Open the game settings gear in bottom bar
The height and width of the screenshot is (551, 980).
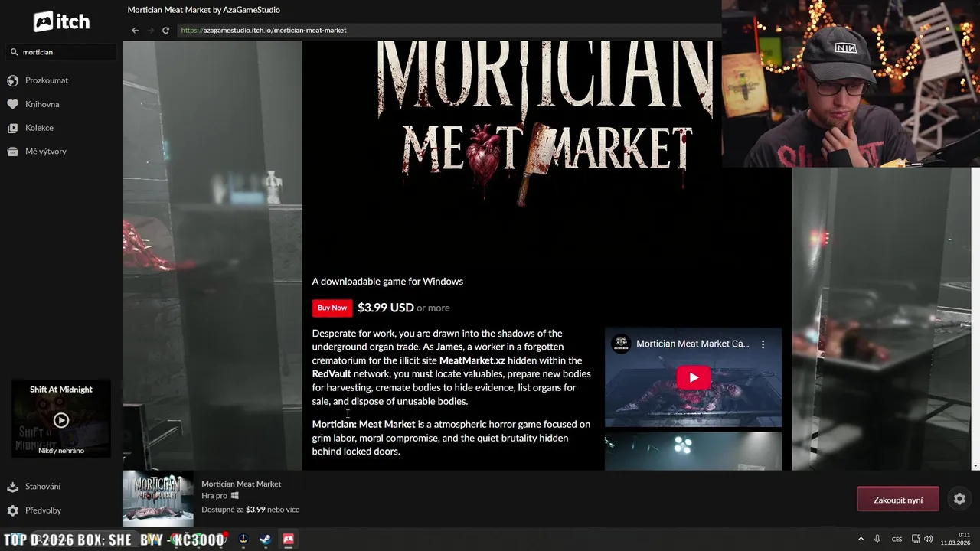(x=959, y=499)
